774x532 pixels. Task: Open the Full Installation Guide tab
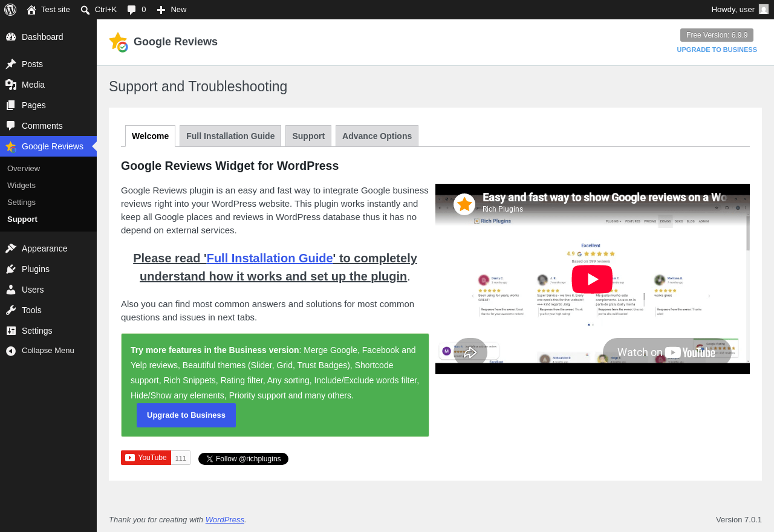tap(230, 136)
